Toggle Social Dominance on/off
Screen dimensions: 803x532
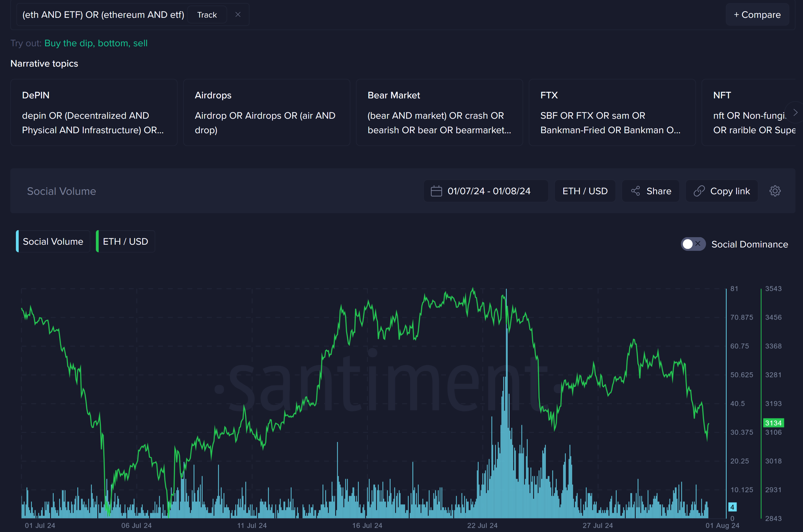point(691,244)
